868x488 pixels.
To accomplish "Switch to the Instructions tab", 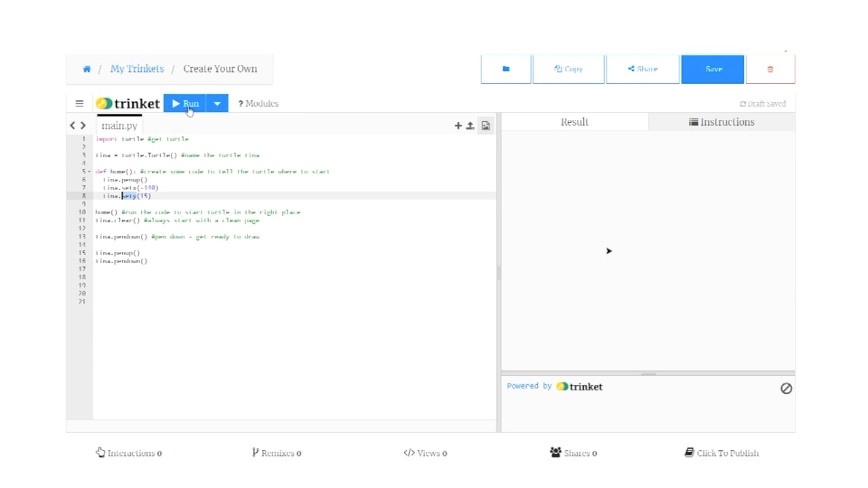I will (721, 122).
